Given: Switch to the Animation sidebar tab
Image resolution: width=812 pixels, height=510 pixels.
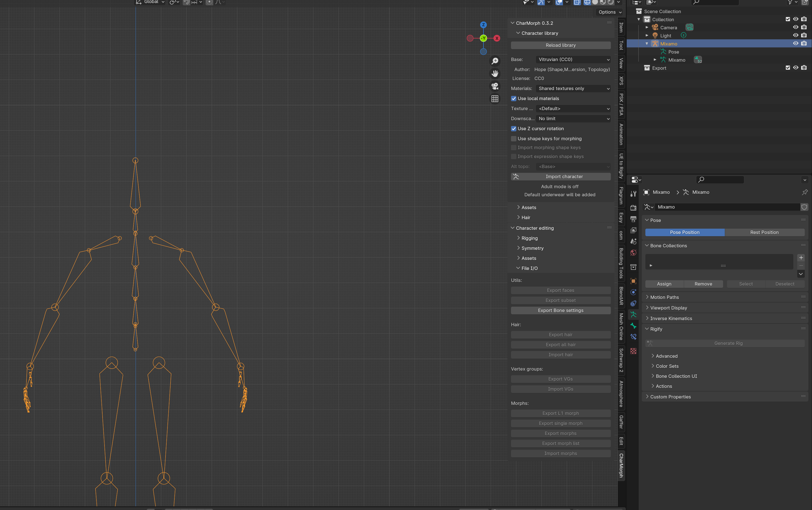Looking at the screenshot, I should pos(621,134).
